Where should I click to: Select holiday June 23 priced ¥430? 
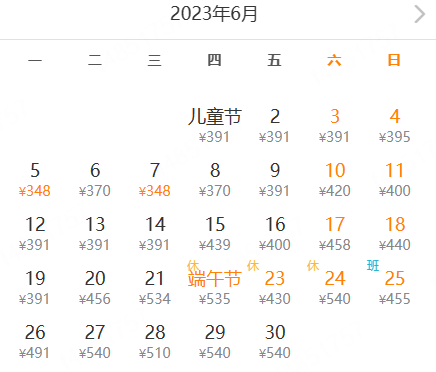pyautogui.click(x=275, y=288)
